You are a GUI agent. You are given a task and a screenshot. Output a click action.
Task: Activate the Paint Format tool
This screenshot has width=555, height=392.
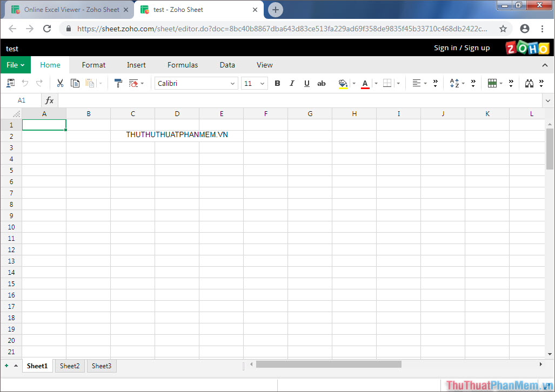pyautogui.click(x=118, y=83)
